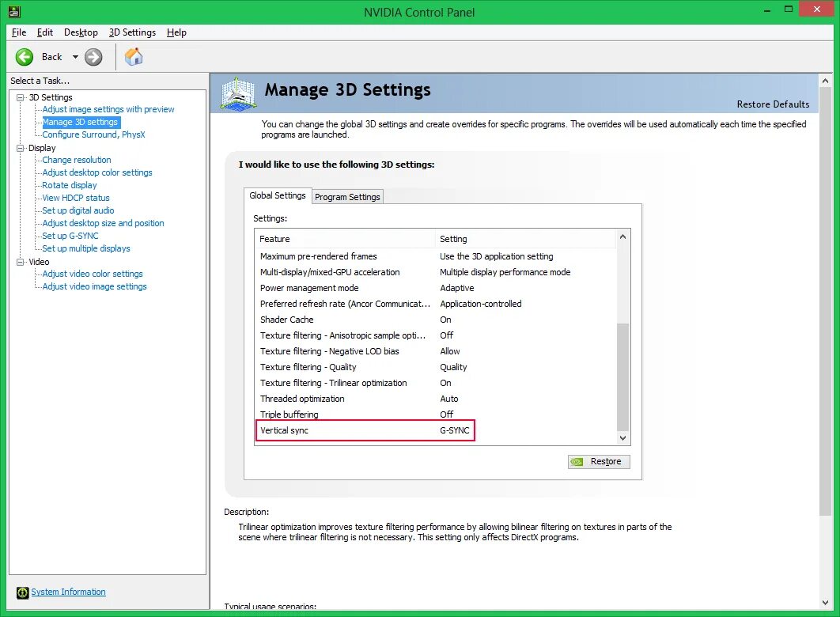Click Allow value for Negative LOD bias
The image size is (840, 617).
449,351
